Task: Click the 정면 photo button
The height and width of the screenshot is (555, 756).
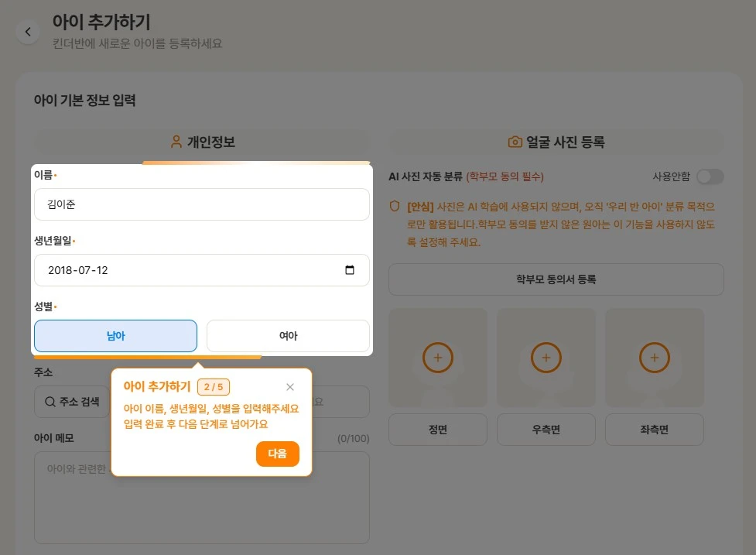Action: point(438,429)
